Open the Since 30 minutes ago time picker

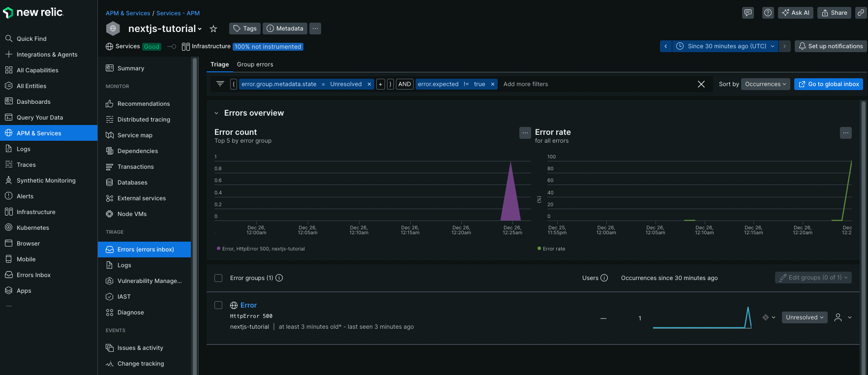pyautogui.click(x=725, y=46)
